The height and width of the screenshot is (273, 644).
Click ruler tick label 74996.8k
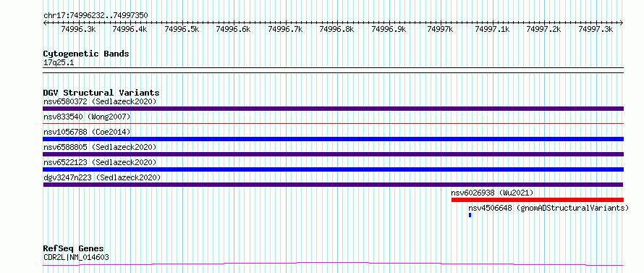336,29
